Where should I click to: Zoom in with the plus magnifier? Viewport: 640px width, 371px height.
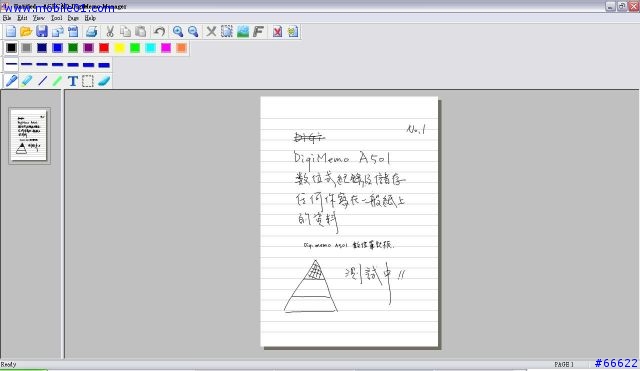pyautogui.click(x=178, y=31)
